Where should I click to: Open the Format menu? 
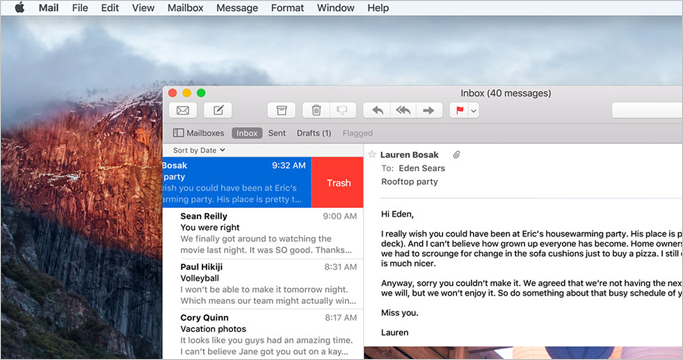[287, 8]
